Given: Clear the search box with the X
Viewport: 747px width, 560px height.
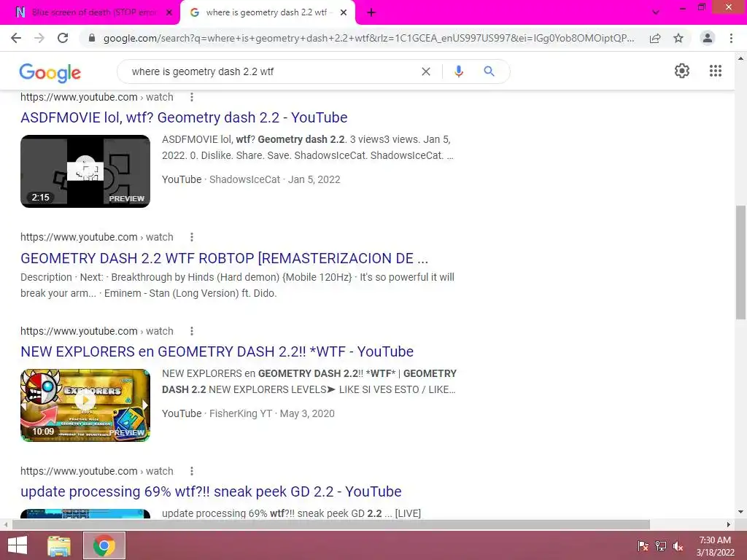Looking at the screenshot, I should (x=426, y=71).
